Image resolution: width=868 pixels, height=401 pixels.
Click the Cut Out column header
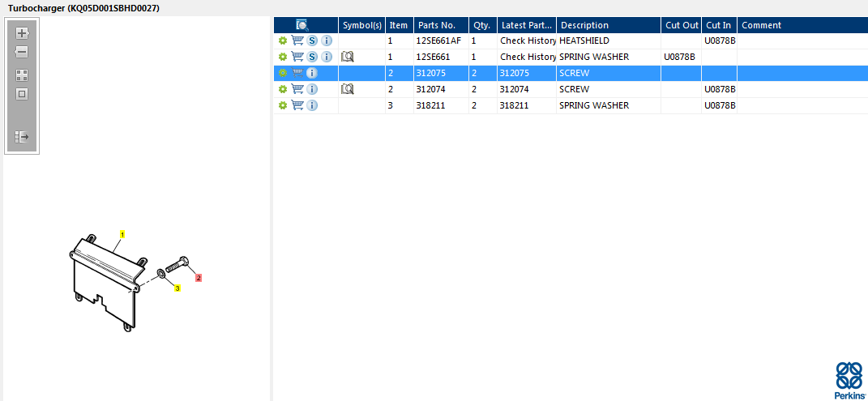click(x=681, y=25)
